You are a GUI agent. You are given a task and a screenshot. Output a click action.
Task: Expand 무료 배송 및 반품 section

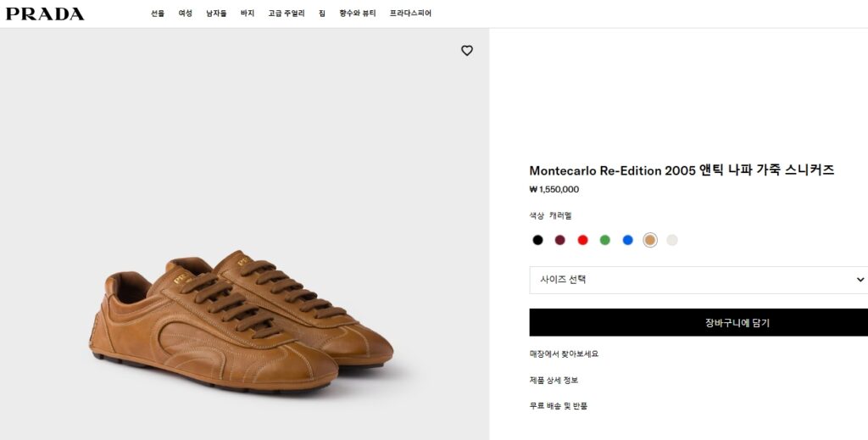point(558,406)
